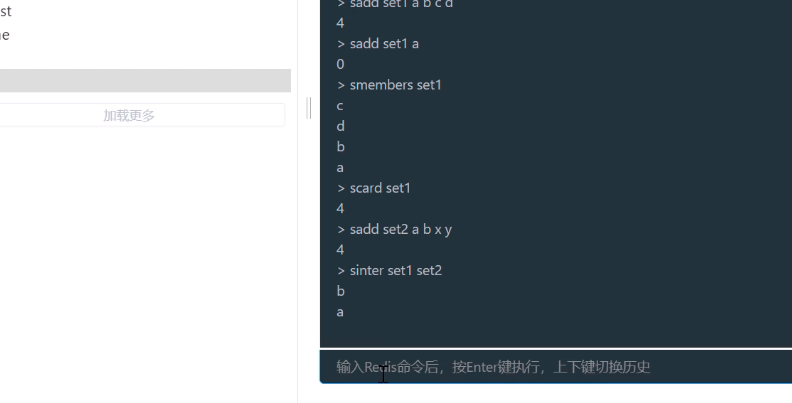This screenshot has width=792, height=403.
Task: Click output "d" under smembers set1
Action: pos(340,126)
